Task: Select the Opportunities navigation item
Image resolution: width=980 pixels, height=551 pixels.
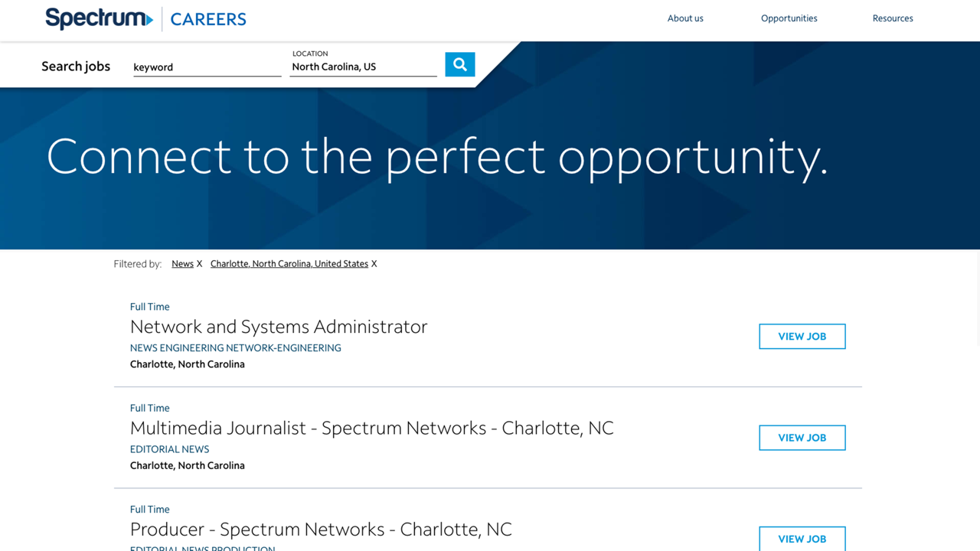Action: pyautogui.click(x=789, y=18)
